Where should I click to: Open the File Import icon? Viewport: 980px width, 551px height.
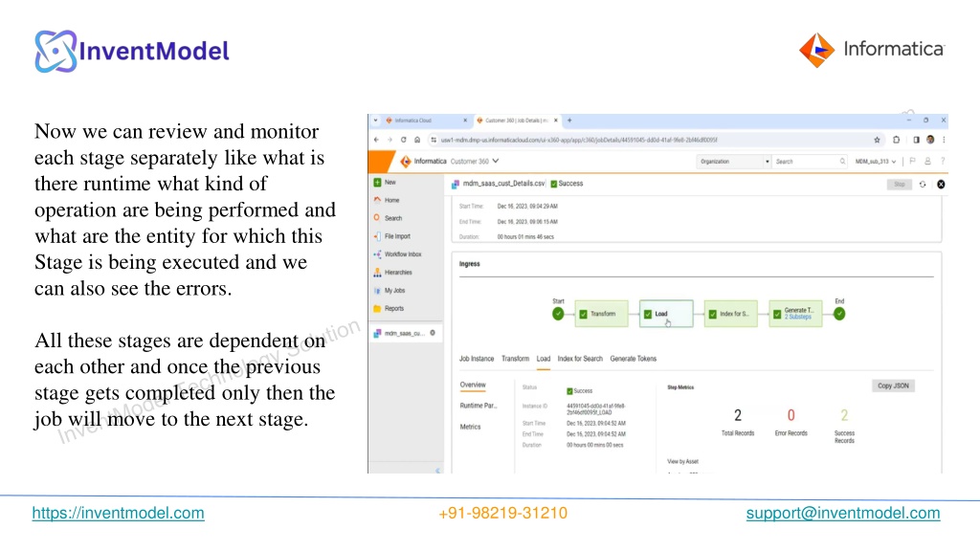[377, 236]
